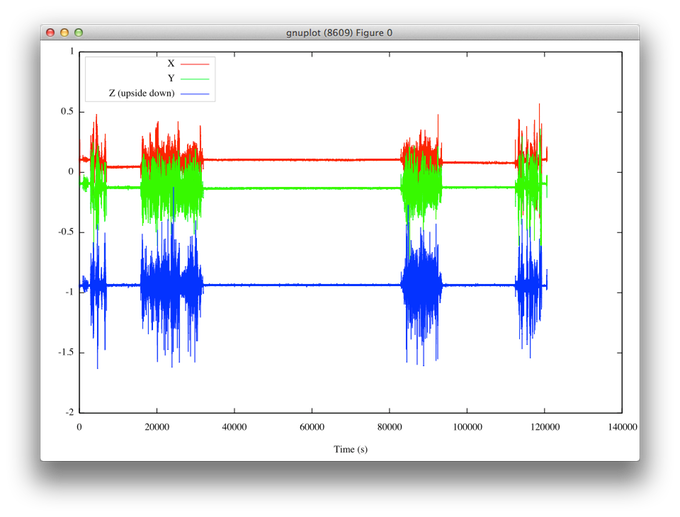
Task: Minimize the gnuplot window with yellow button
Action: pyautogui.click(x=64, y=32)
